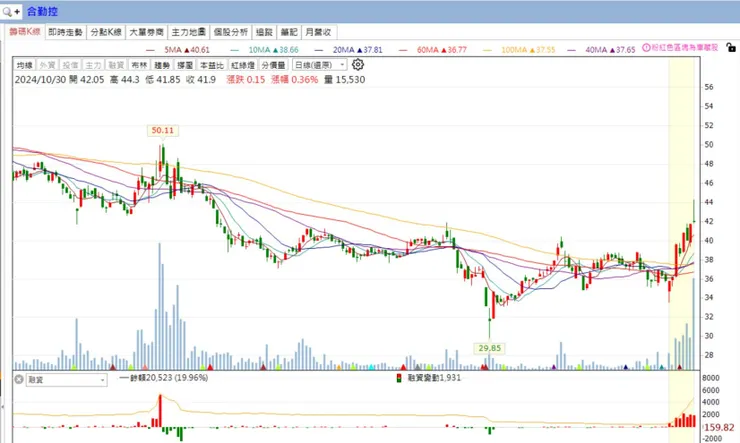This screenshot has width=740, height=443.
Task: Click the 紅綠燈 button
Action: click(x=243, y=65)
